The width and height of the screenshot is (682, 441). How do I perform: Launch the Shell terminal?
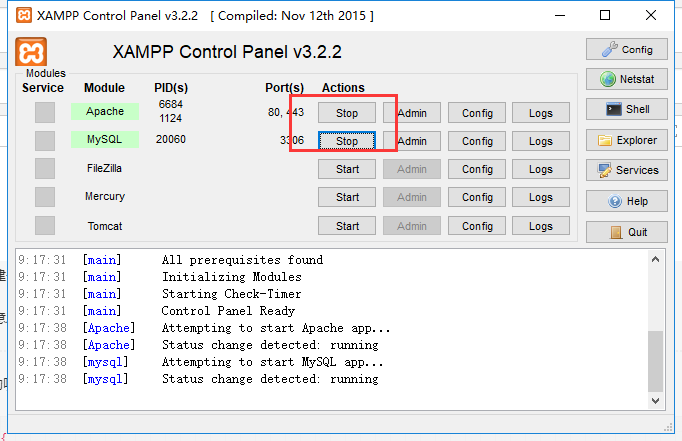click(x=626, y=109)
